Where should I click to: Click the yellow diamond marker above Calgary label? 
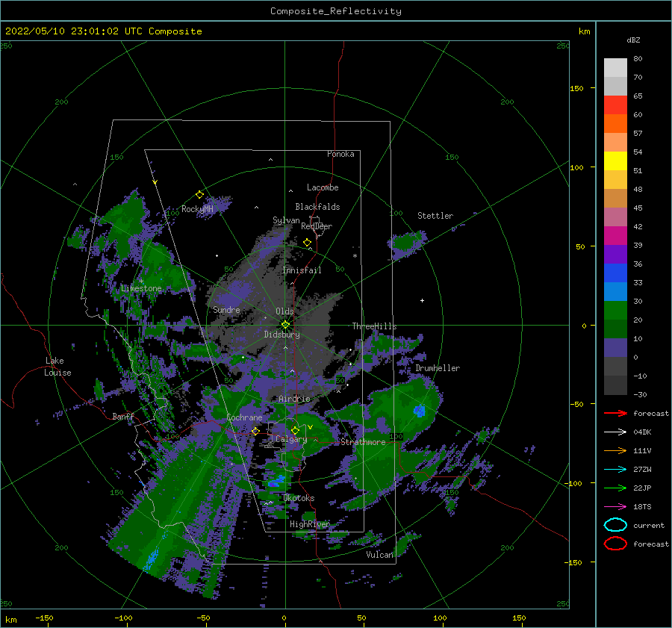point(295,430)
